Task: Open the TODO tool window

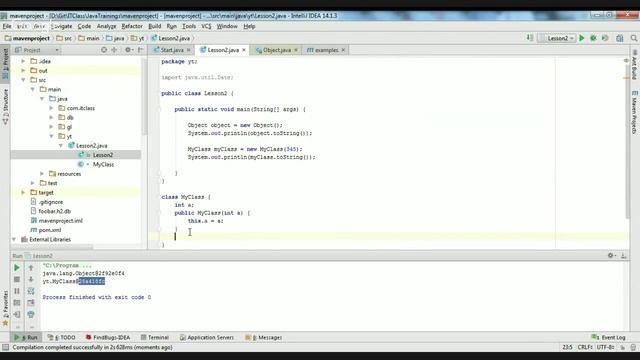Action: [62, 338]
